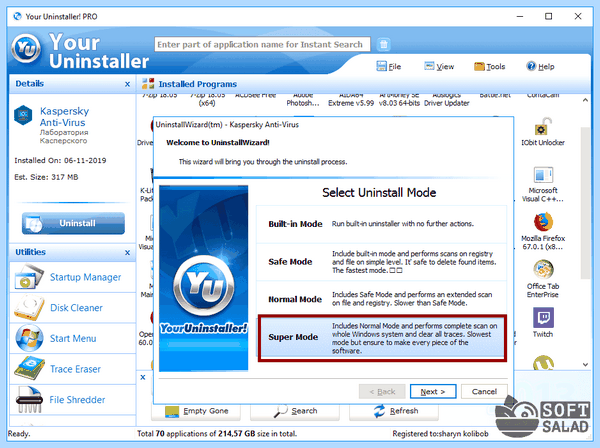Open Disk Cleaner utility
Image resolution: width=600 pixels, height=448 pixels.
point(72,308)
